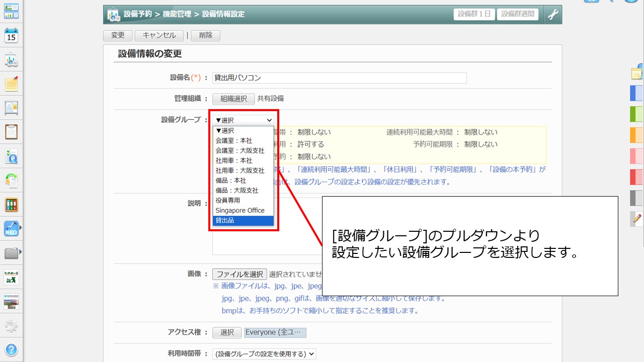
Task: Open the calendar icon in the sidebar
Action: (x=11, y=36)
